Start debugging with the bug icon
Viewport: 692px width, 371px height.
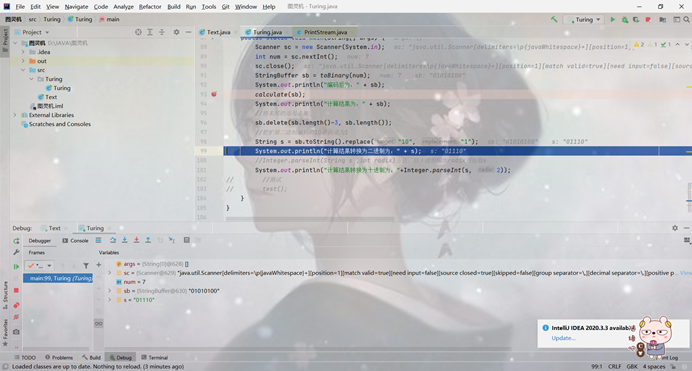[x=624, y=19]
